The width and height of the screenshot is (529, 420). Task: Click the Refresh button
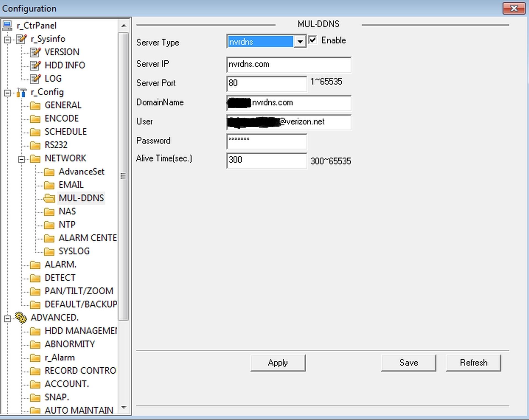[x=473, y=363]
